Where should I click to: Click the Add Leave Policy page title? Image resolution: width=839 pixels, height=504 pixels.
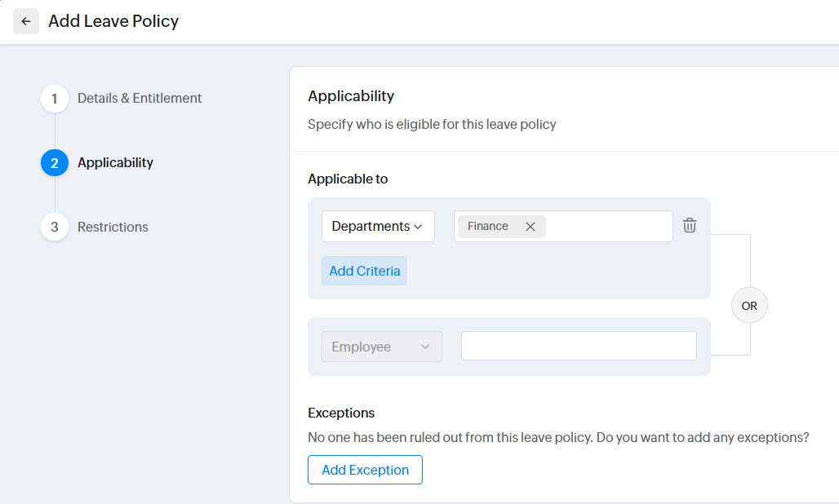pos(113,21)
